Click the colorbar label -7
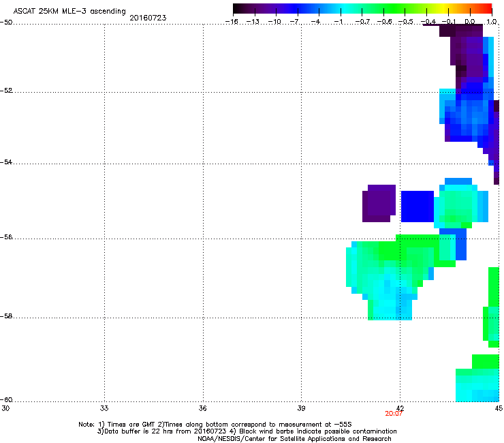 point(295,22)
